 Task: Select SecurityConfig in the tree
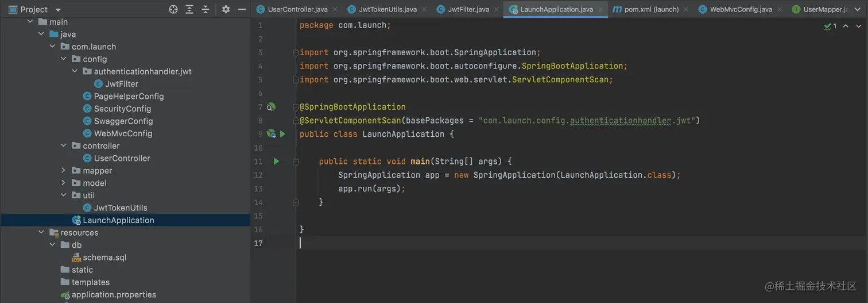tap(117, 109)
